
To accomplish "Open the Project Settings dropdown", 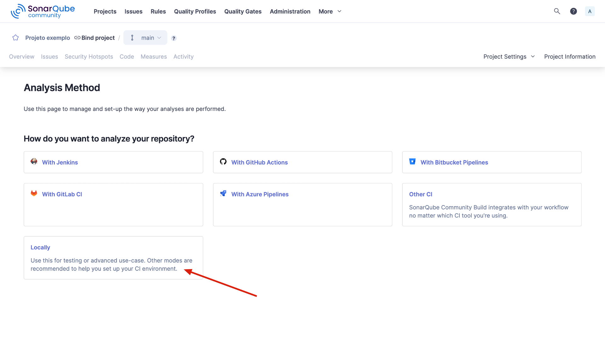I will tap(509, 57).
